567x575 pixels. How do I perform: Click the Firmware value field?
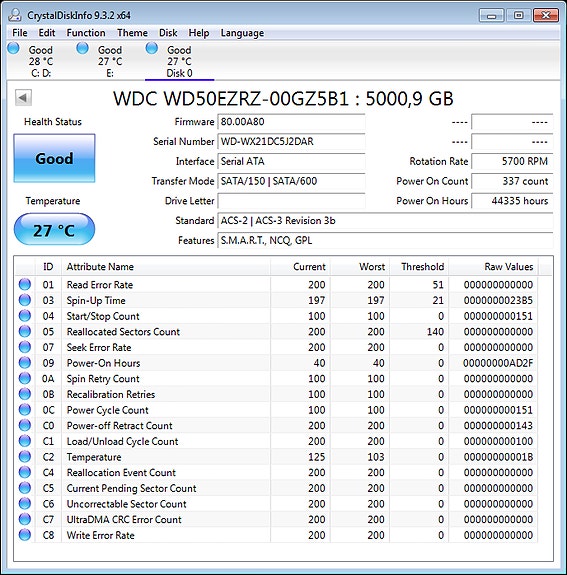point(291,122)
